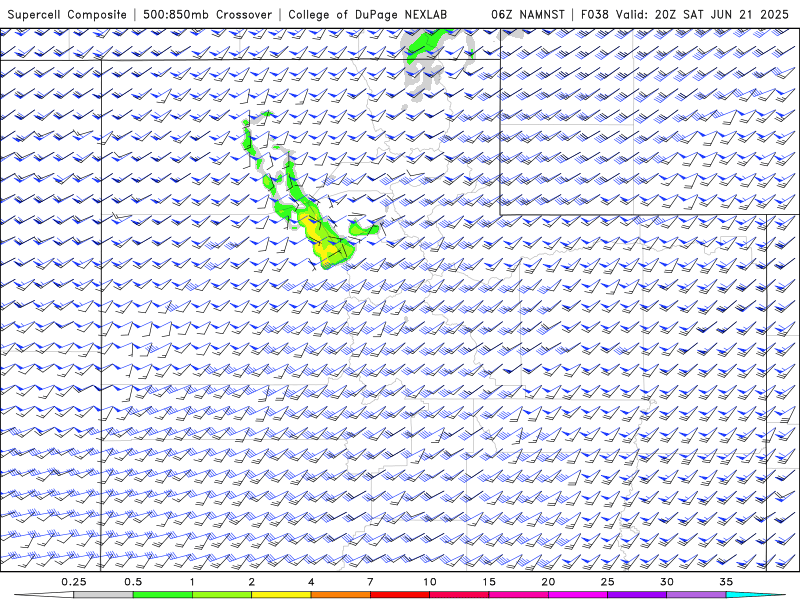Click the 30 value on the color scale
The height and width of the screenshot is (600, 800).
(666, 582)
